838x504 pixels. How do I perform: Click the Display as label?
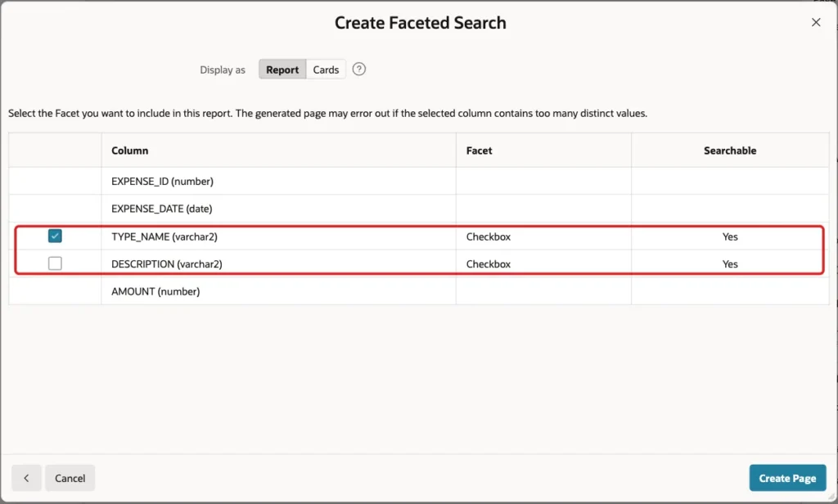[223, 70]
